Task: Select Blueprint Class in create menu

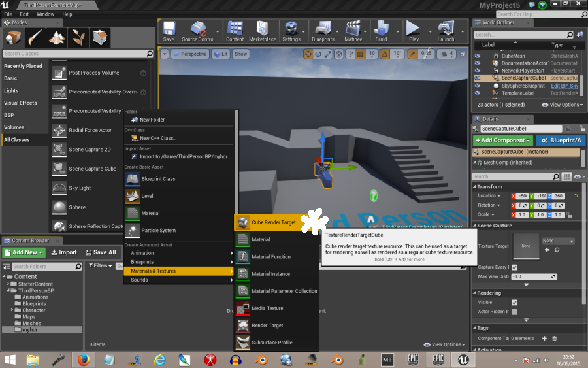Action: pyautogui.click(x=179, y=179)
